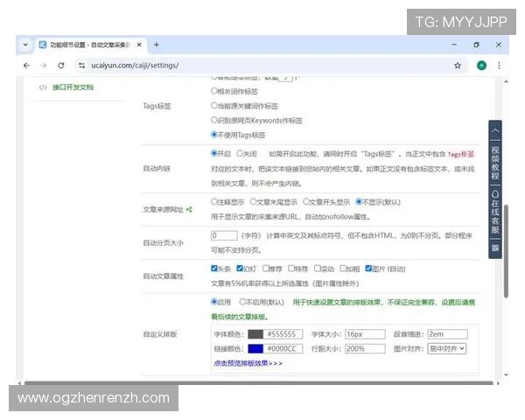Click the page's vertical scrollbar thumb
The image size is (525, 420).
click(x=506, y=250)
